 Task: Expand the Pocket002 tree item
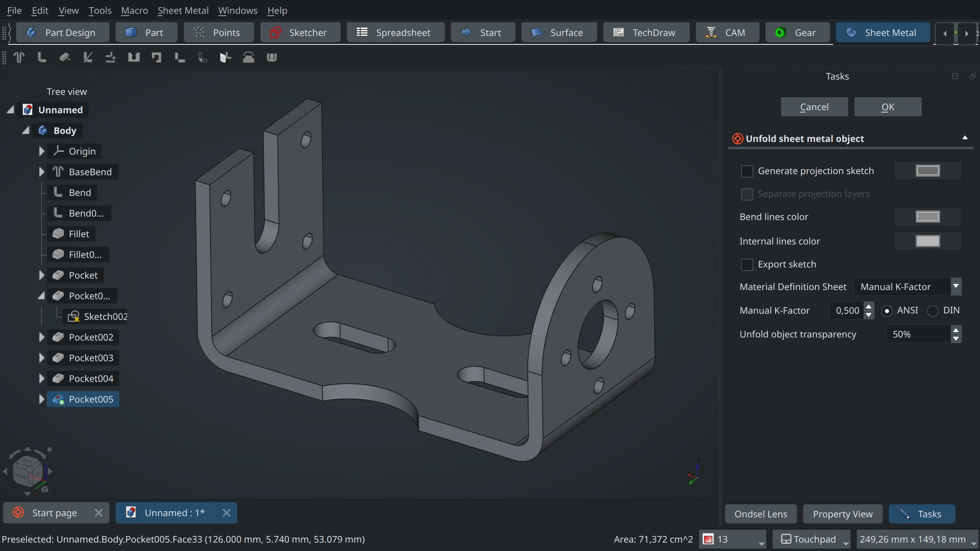(x=41, y=337)
